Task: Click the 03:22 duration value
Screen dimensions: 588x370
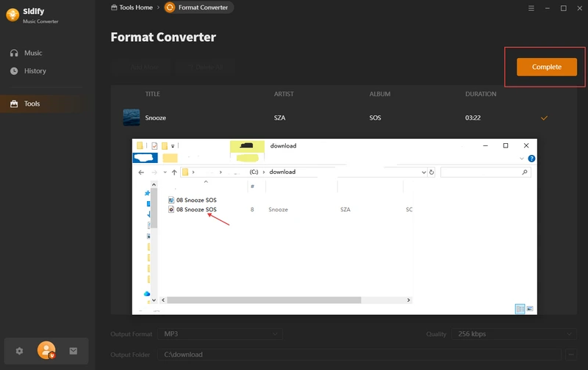Action: (x=473, y=117)
